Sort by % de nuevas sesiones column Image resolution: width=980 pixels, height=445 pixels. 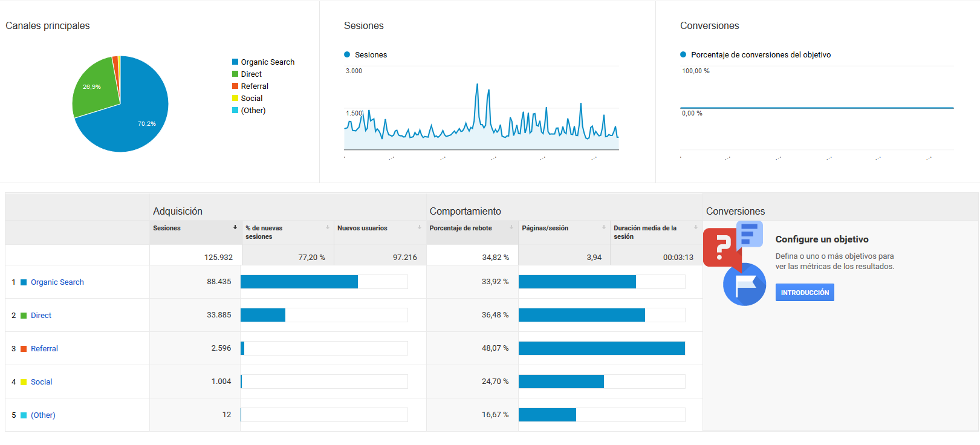tap(288, 232)
